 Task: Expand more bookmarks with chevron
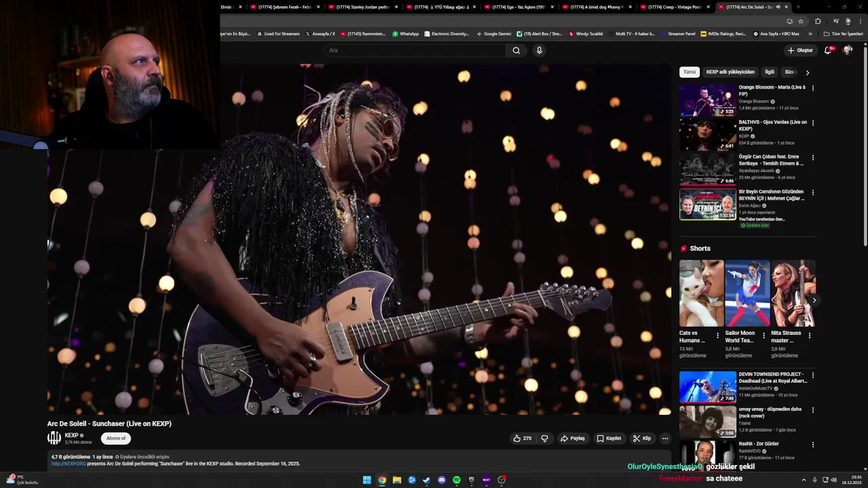pos(810,33)
